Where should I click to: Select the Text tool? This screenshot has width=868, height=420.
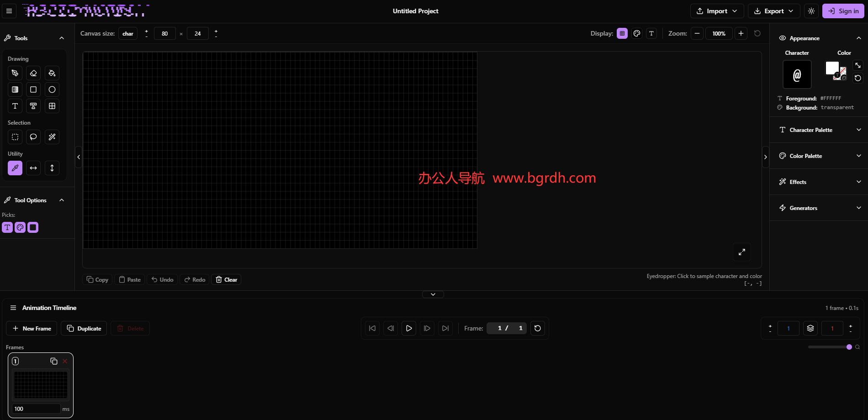[15, 106]
